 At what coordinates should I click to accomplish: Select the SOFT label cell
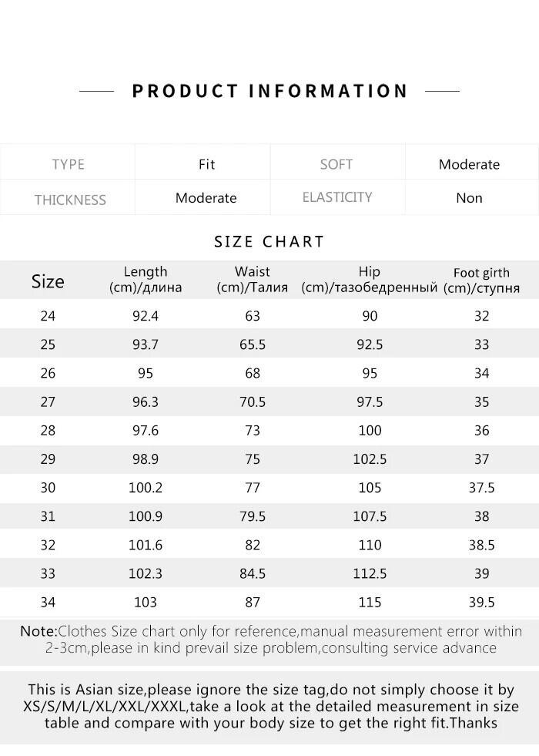coord(336,164)
